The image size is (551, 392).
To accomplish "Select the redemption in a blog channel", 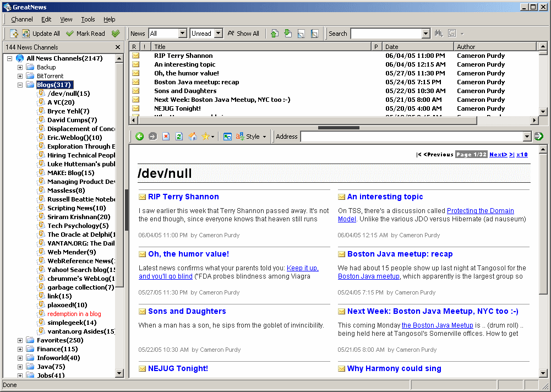I will (x=74, y=314).
